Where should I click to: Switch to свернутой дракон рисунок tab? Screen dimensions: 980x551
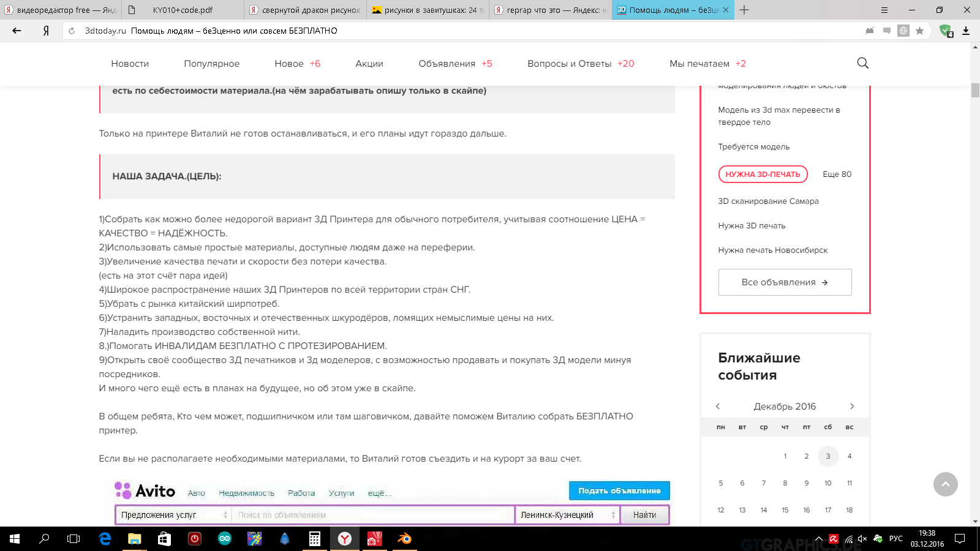click(x=305, y=10)
